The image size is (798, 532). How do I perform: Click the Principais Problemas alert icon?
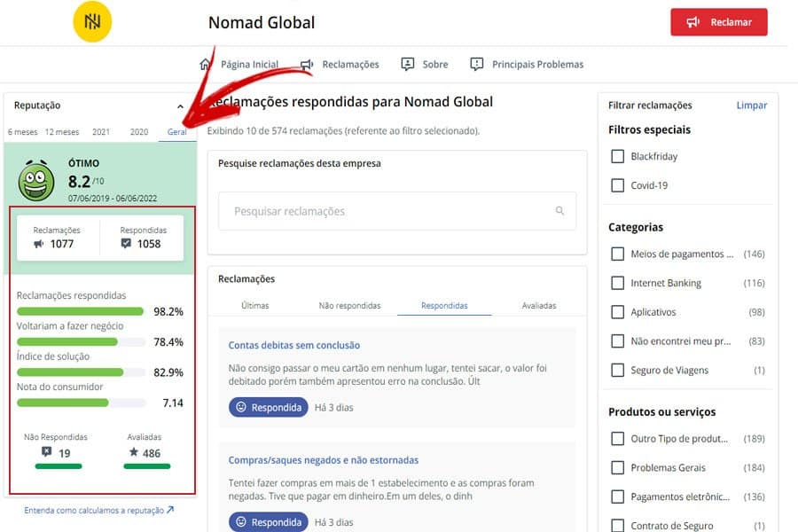pyautogui.click(x=476, y=64)
